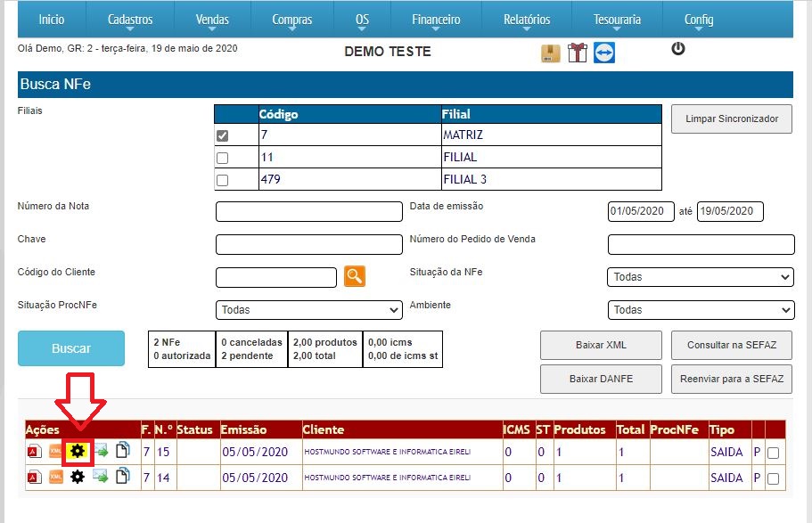Open the XML icon for NFe 15
812x523 pixels.
pos(55,451)
